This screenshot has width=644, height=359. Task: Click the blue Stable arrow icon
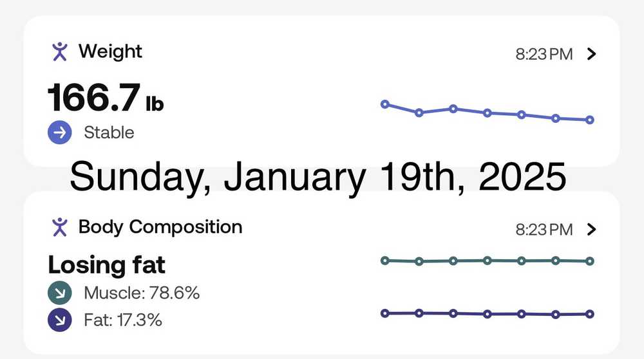coord(60,133)
